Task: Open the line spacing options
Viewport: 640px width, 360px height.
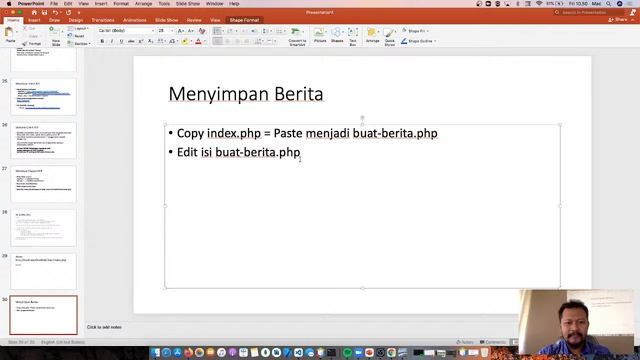Action: pyautogui.click(x=266, y=31)
